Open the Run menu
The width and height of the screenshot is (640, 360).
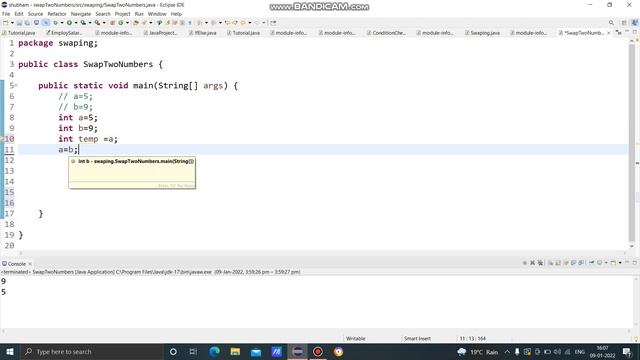pos(139,14)
